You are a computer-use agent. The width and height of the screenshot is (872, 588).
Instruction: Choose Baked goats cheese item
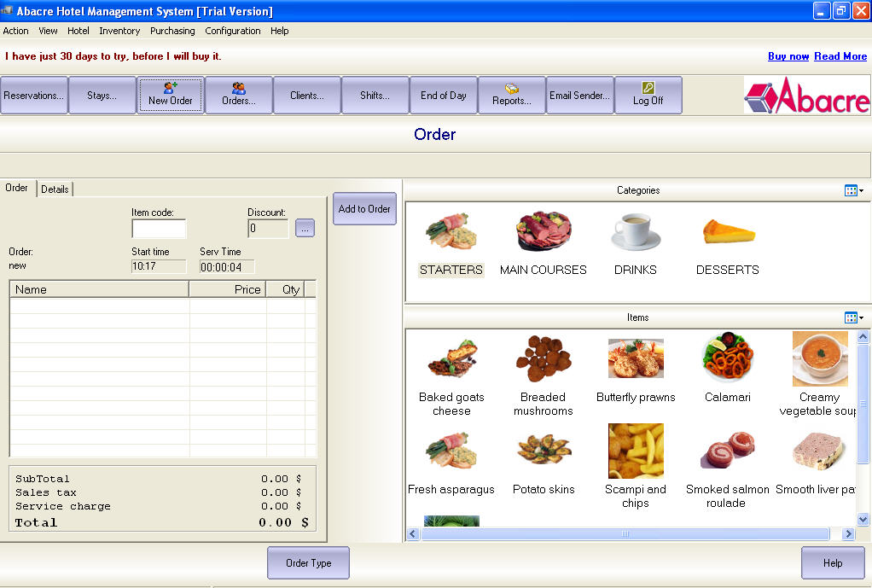tap(451, 376)
